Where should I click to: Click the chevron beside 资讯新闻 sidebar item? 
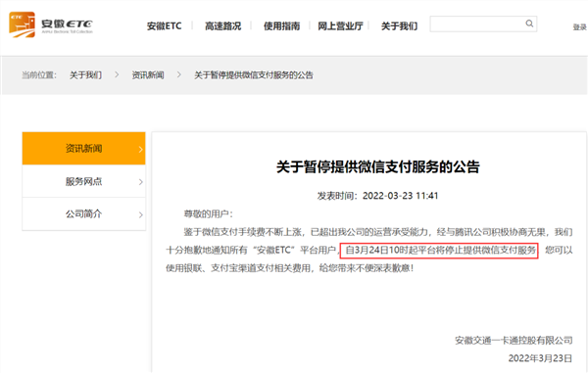pos(140,149)
